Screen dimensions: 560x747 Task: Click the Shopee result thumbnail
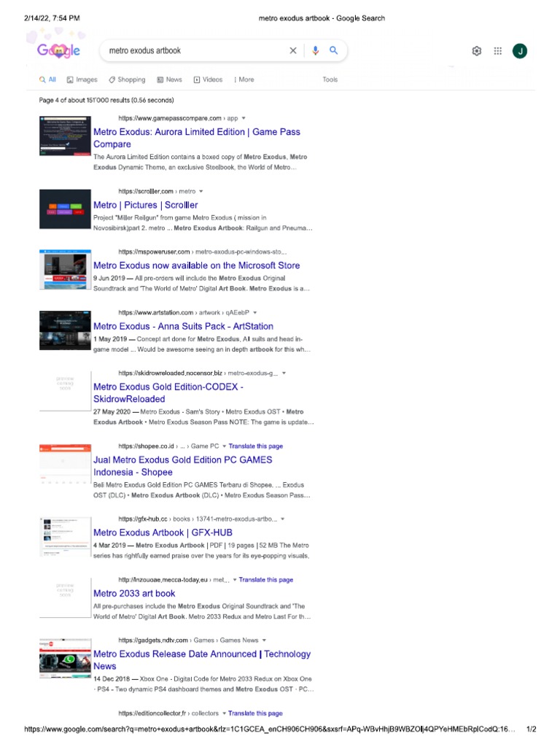(x=65, y=464)
